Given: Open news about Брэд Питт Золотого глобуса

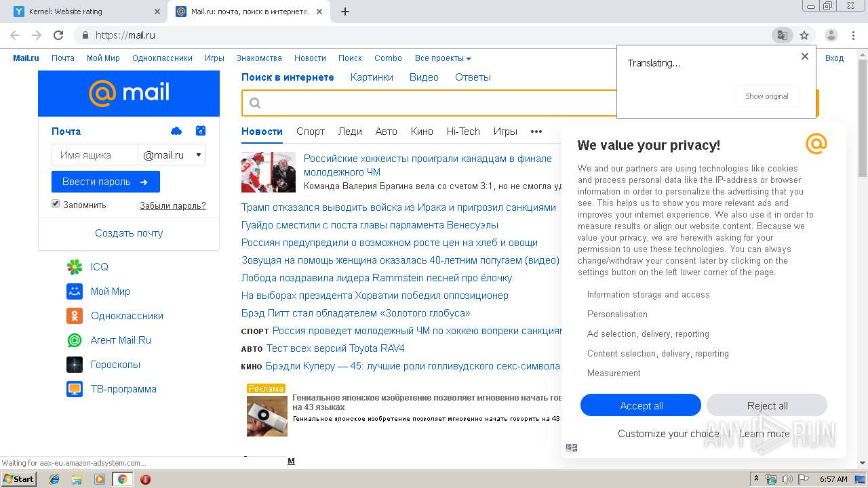Looking at the screenshot, I should 355,313.
